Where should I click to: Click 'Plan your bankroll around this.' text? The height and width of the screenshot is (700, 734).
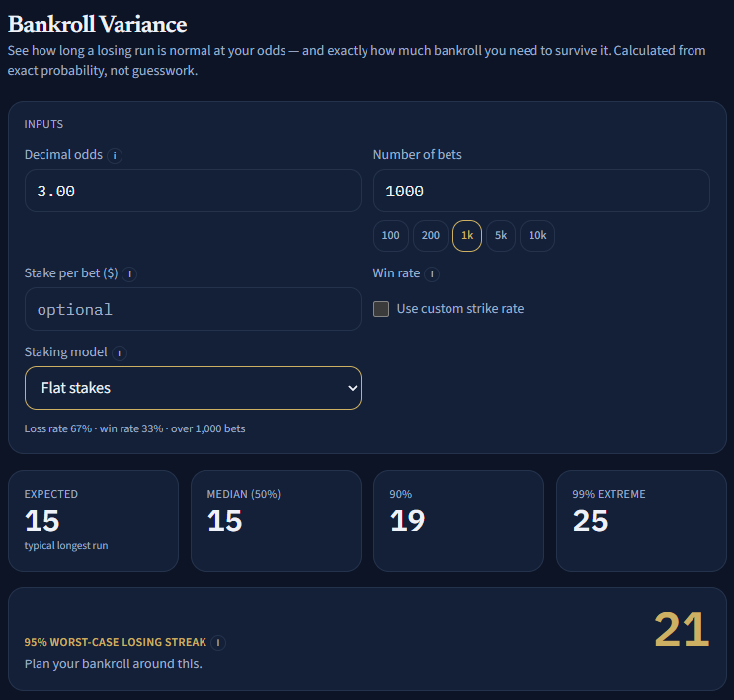(x=114, y=664)
